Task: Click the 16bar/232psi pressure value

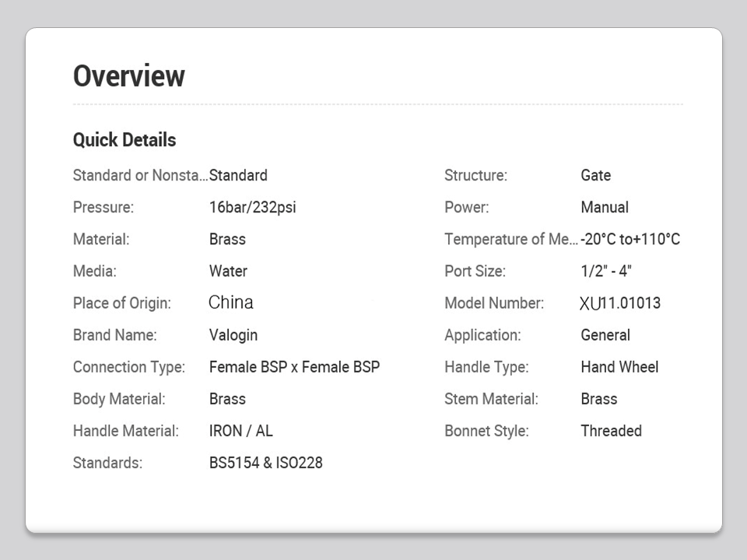Action: pos(252,208)
